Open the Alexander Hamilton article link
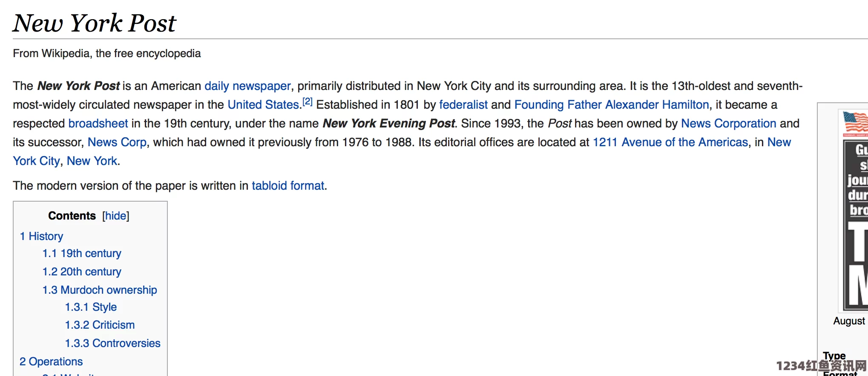This screenshot has width=868, height=376. point(657,105)
